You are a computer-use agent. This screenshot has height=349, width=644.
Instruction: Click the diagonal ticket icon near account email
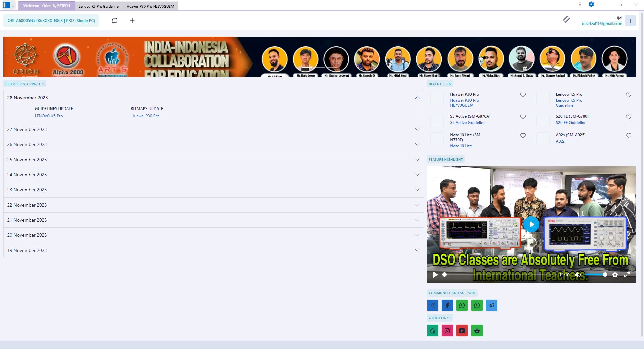point(566,19)
